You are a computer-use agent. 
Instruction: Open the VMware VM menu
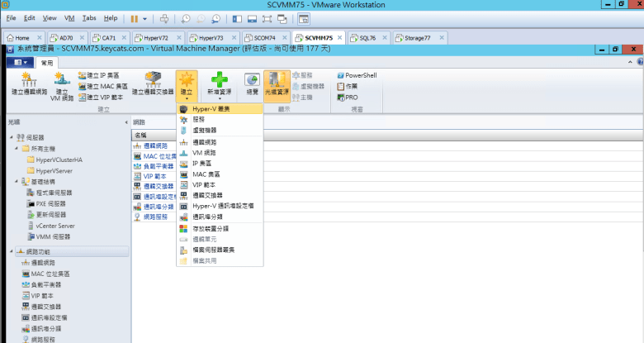point(69,17)
